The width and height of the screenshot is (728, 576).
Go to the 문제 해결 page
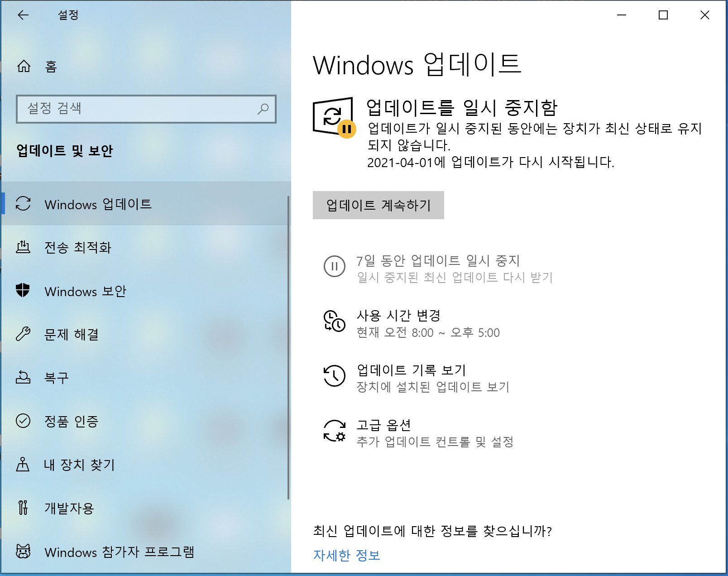tap(146, 334)
